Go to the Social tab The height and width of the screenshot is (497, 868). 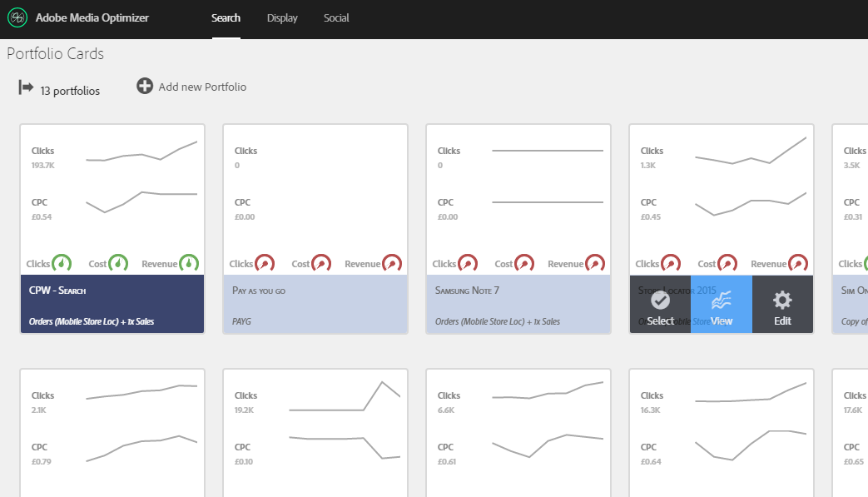pos(336,18)
